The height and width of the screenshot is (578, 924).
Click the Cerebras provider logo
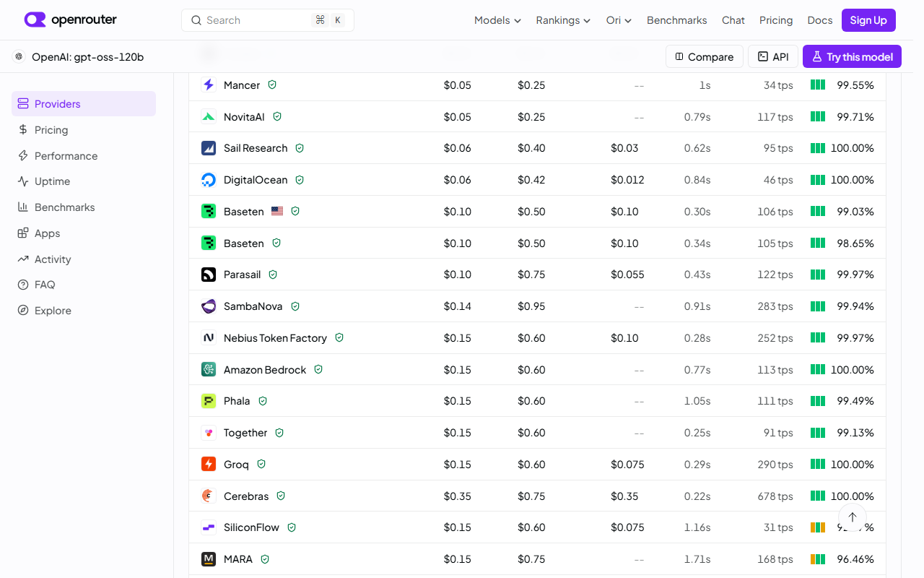209,496
